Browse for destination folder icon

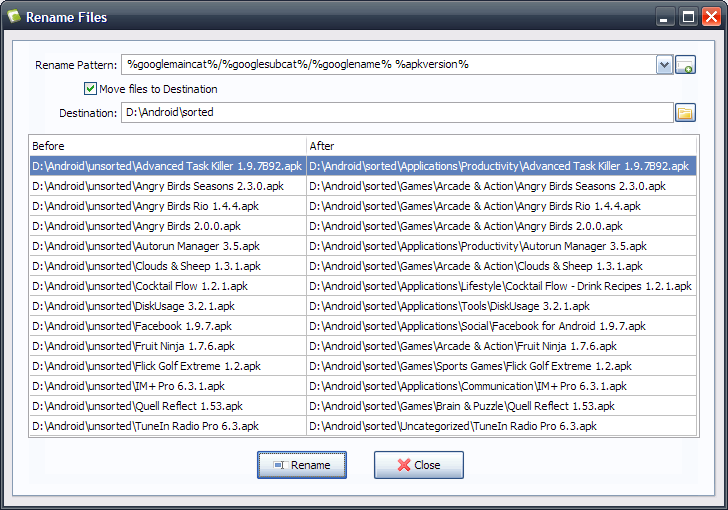point(685,113)
